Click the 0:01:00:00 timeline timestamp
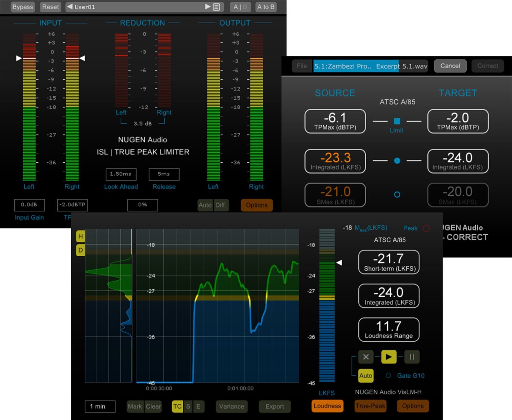 240,388
